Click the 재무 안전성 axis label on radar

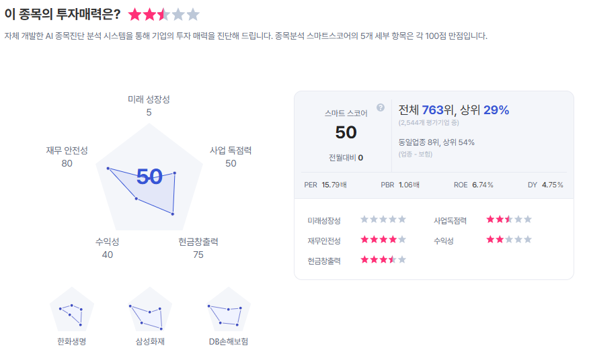click(67, 150)
